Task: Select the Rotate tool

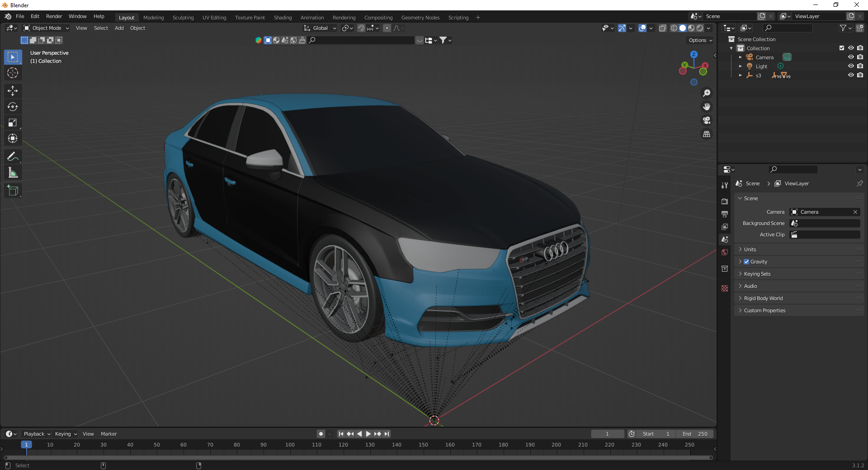Action: 13,107
